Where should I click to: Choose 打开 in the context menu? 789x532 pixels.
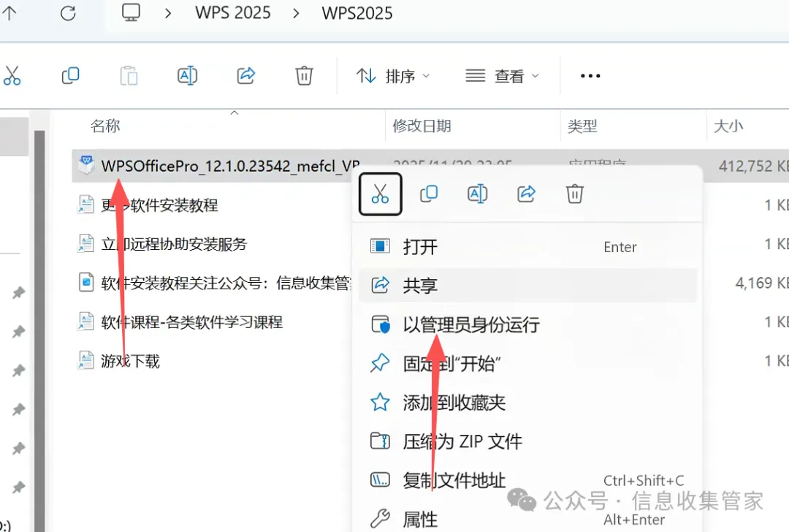pos(528,246)
